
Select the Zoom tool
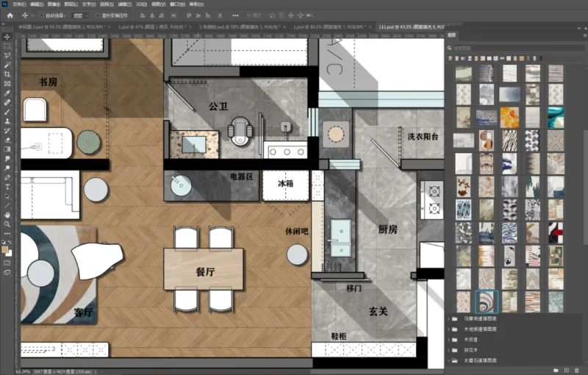pos(7,224)
